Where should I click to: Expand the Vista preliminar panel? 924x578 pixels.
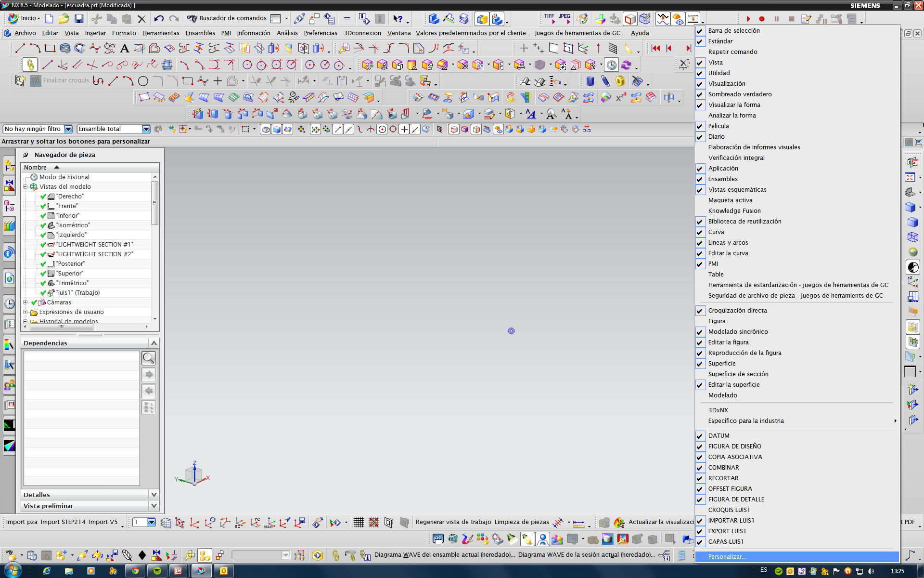pyautogui.click(x=154, y=506)
